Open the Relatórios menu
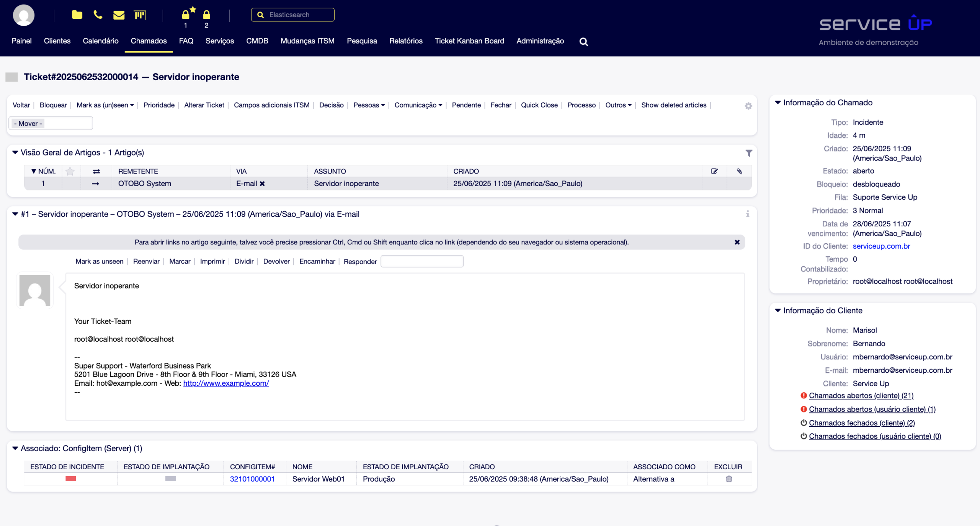The height and width of the screenshot is (526, 980). click(x=406, y=41)
